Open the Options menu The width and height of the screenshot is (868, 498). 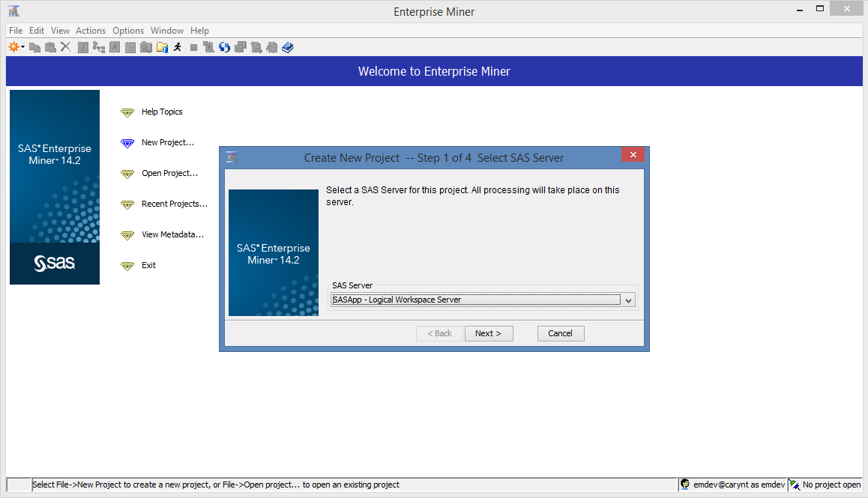point(127,31)
